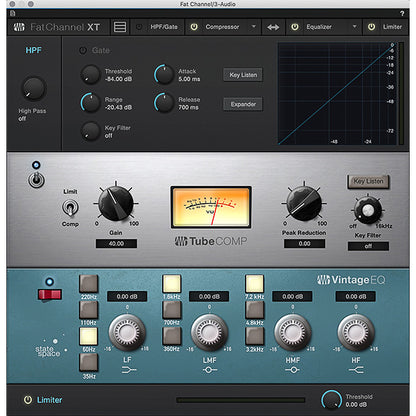The width and height of the screenshot is (416, 416).
Task: Flip the Tube Comp bypass toggle switch
Action: [36, 180]
